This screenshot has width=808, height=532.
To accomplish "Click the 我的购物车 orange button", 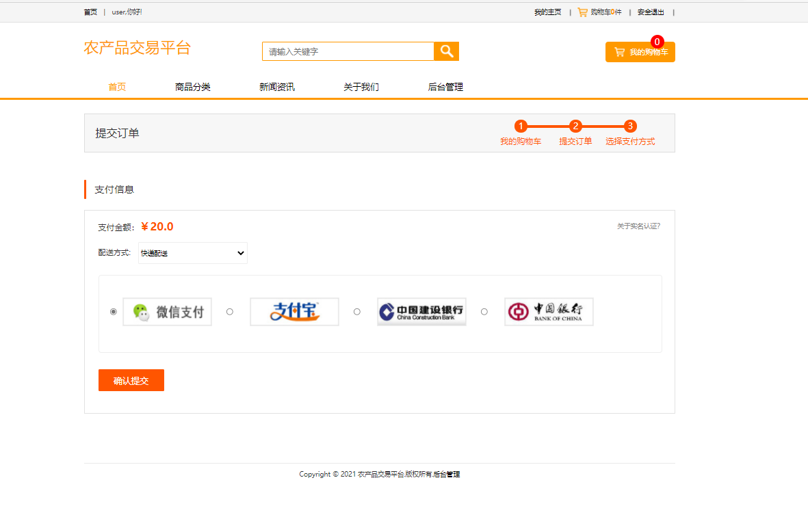I will [640, 52].
